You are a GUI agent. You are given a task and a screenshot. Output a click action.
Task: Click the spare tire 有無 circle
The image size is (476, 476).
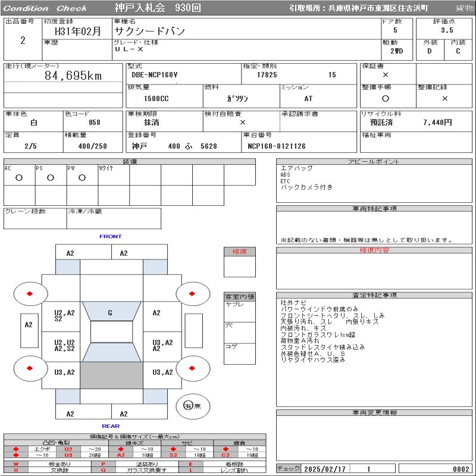[188, 406]
